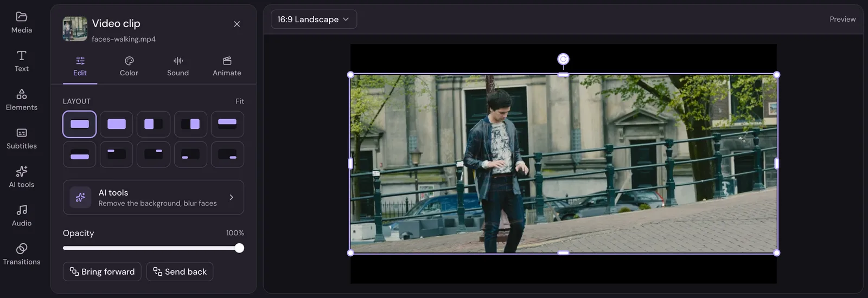Select the Fit layout option
Image resolution: width=868 pixels, height=298 pixels.
click(x=80, y=124)
